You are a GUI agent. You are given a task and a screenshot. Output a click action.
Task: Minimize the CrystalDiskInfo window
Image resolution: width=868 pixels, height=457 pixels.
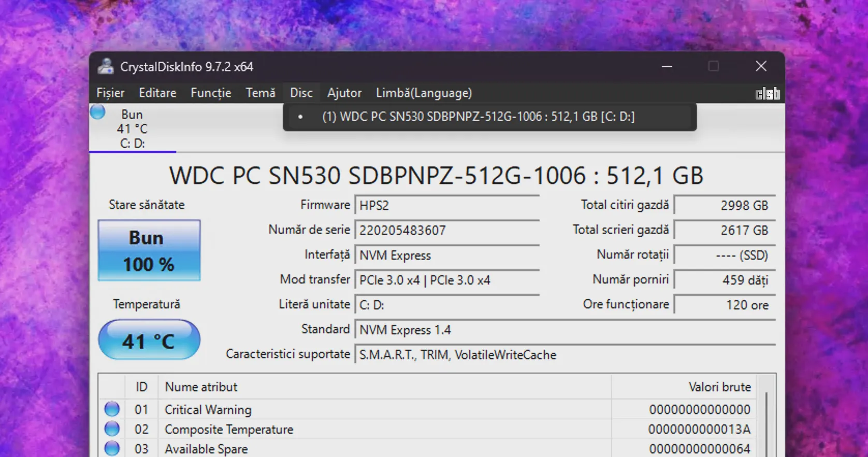[x=667, y=66]
